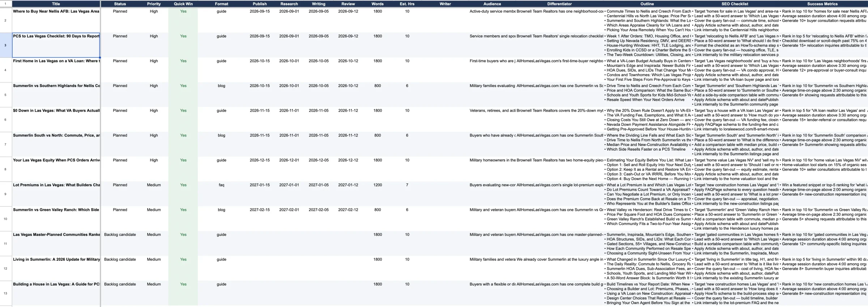Select the Title column header
Image resolution: width=868 pixels, height=307 pixels.
56,4
